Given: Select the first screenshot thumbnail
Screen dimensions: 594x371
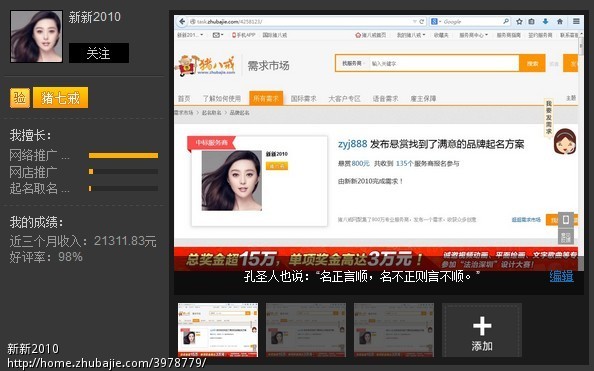Looking at the screenshot, I should (218, 330).
